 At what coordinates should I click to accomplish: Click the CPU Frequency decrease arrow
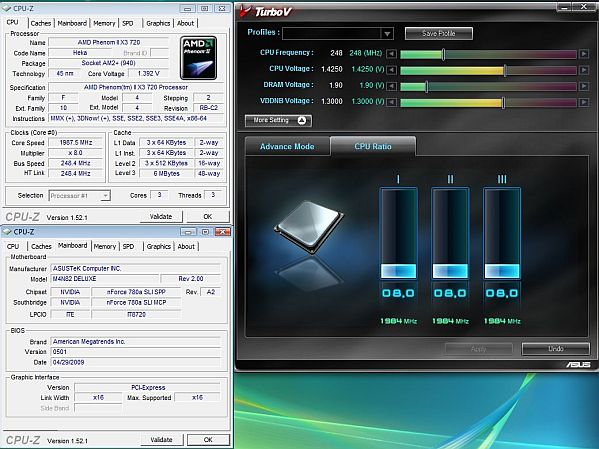391,54
